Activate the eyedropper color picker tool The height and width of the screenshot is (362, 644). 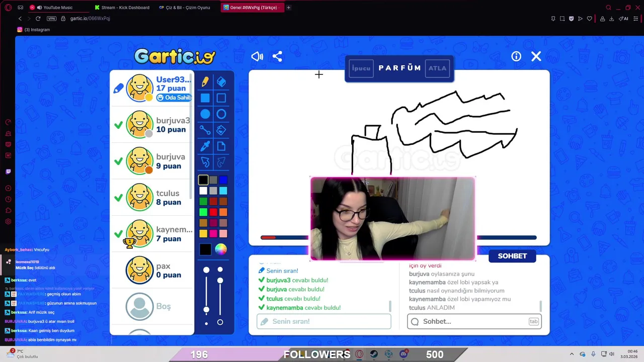pos(205,146)
